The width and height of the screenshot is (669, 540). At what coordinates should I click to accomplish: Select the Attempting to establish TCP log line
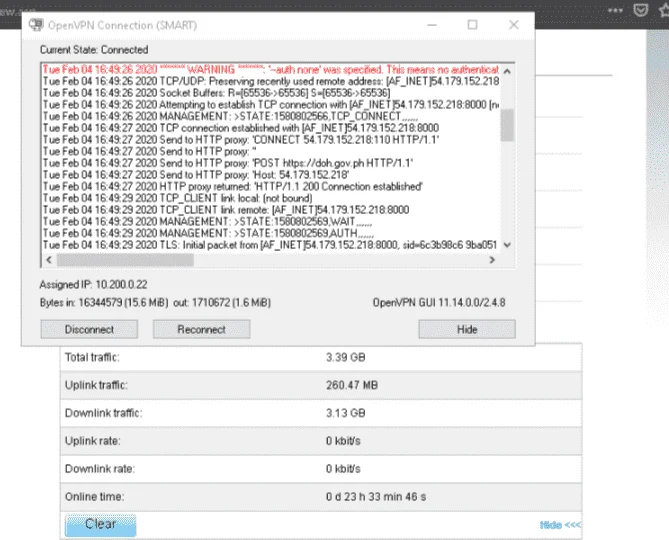coord(271,105)
